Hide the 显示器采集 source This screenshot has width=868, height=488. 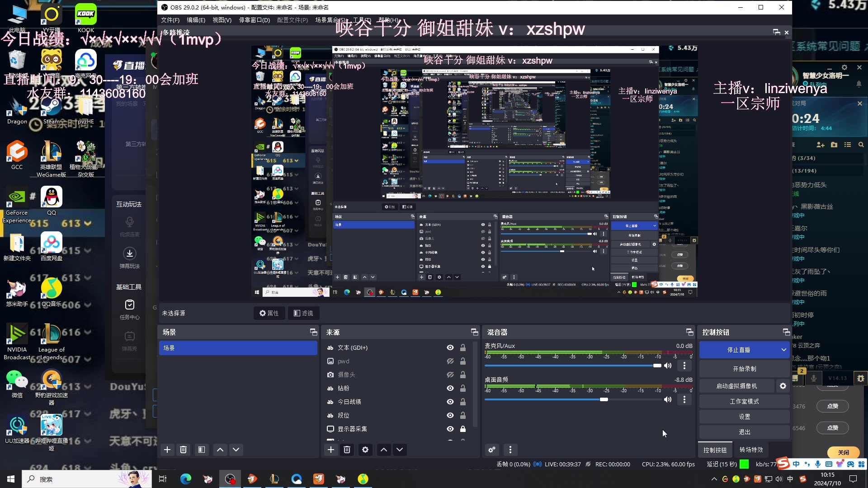tap(450, 429)
